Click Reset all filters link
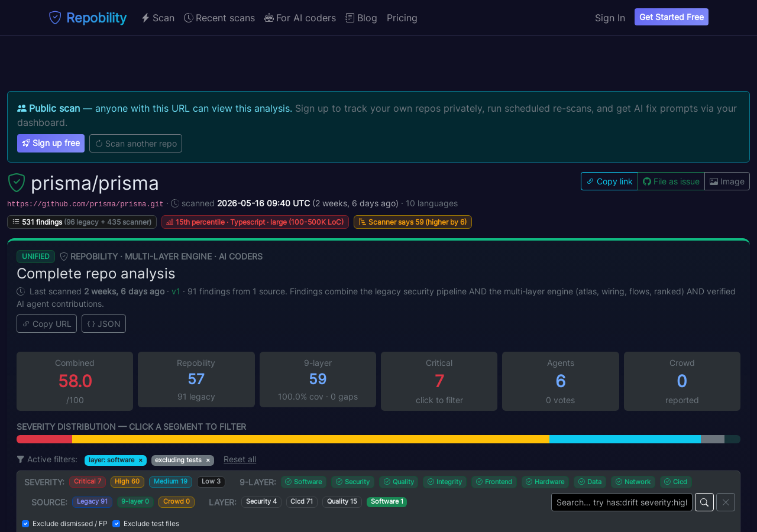The image size is (757, 532). point(240,459)
